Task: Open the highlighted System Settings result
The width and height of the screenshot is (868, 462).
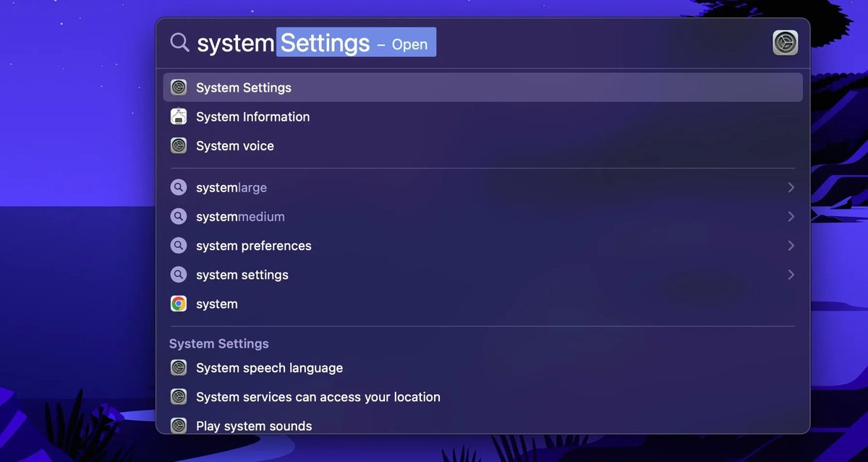Action: coord(243,87)
